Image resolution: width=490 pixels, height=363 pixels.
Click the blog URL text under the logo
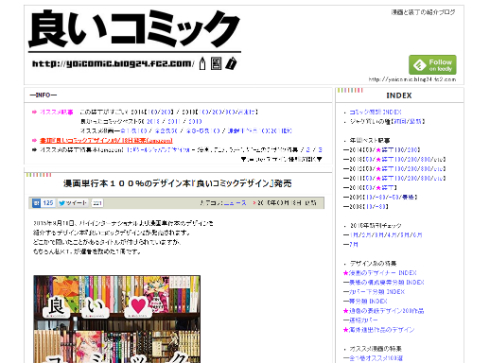[x=113, y=64]
